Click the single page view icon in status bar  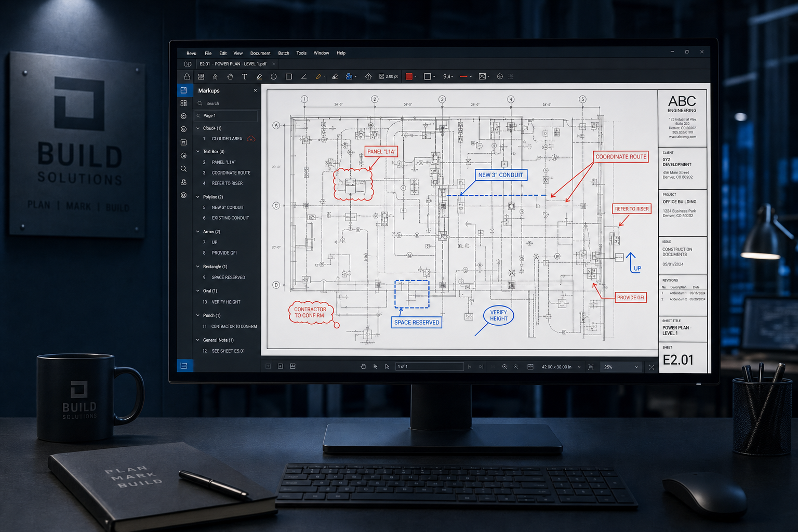tap(280, 366)
